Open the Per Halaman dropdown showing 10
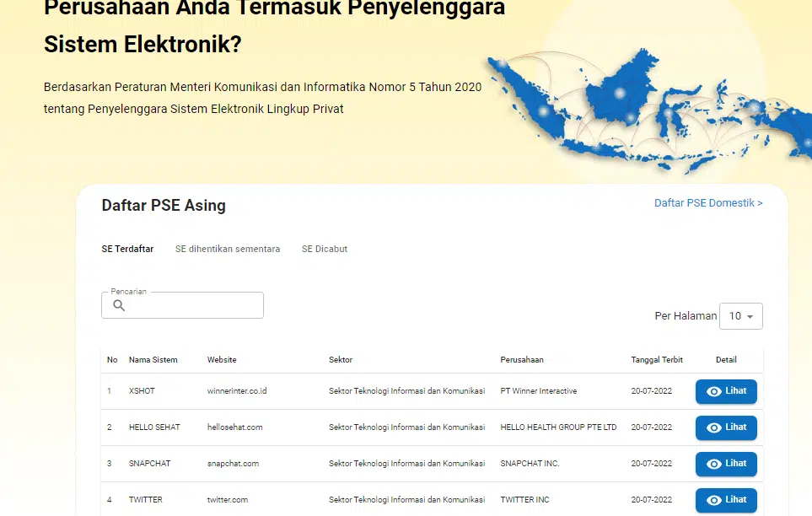The image size is (812, 516). pos(740,316)
